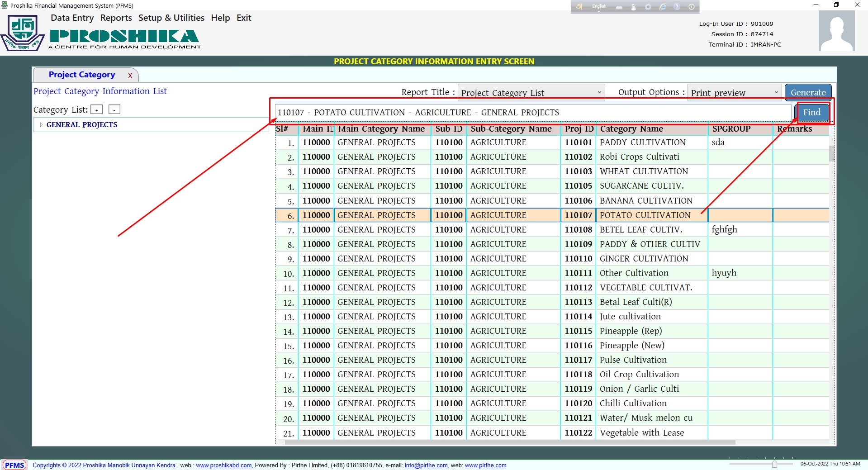Screen dimensions: 868x470
Task: Choose Exit from the menu bar
Action: pyautogui.click(x=244, y=18)
